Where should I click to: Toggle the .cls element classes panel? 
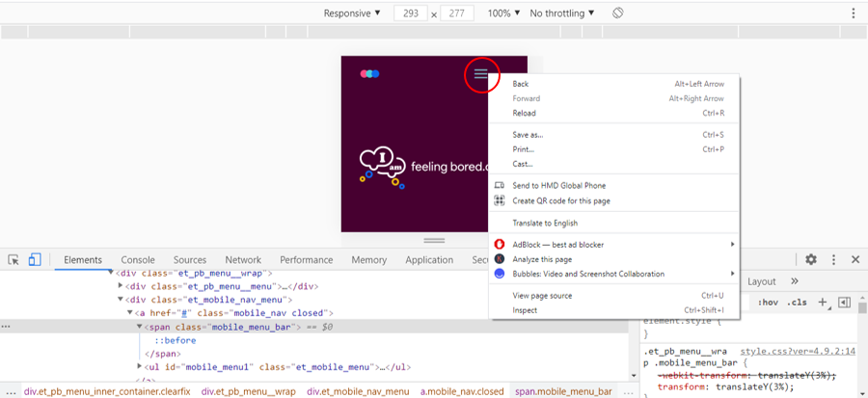coord(797,303)
